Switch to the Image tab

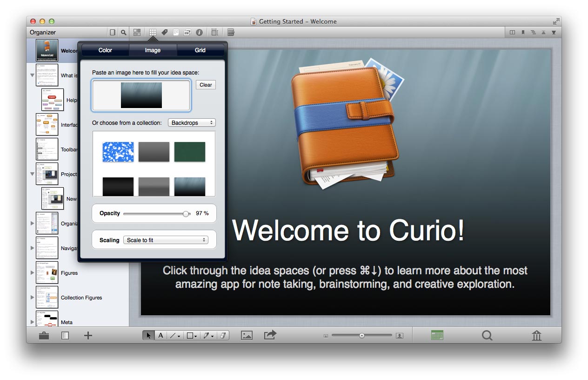(x=153, y=50)
